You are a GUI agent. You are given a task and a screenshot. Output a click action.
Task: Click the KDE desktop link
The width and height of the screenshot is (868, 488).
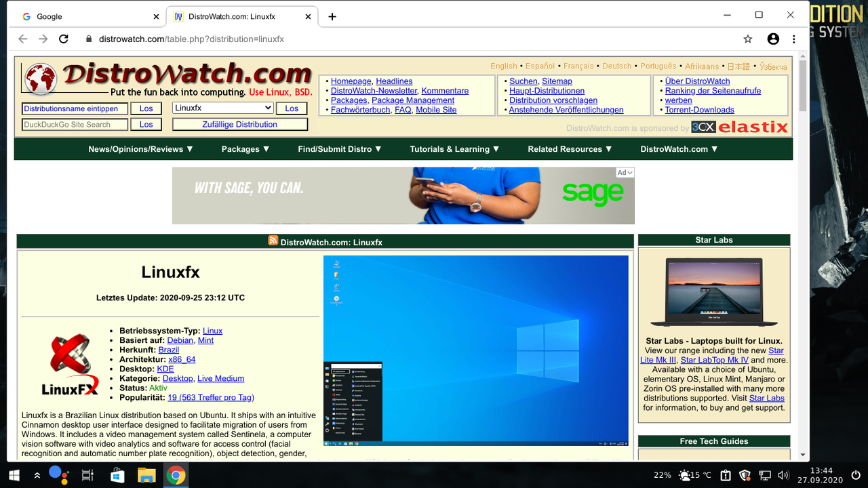click(x=165, y=369)
